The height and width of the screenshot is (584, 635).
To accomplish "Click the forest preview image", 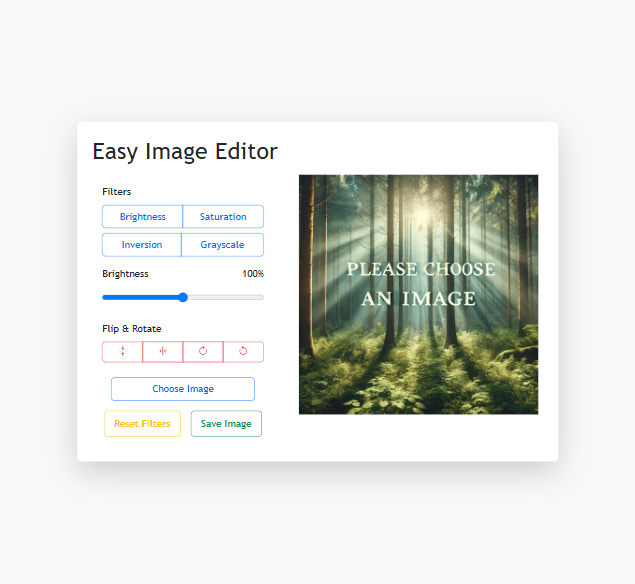I will (418, 294).
